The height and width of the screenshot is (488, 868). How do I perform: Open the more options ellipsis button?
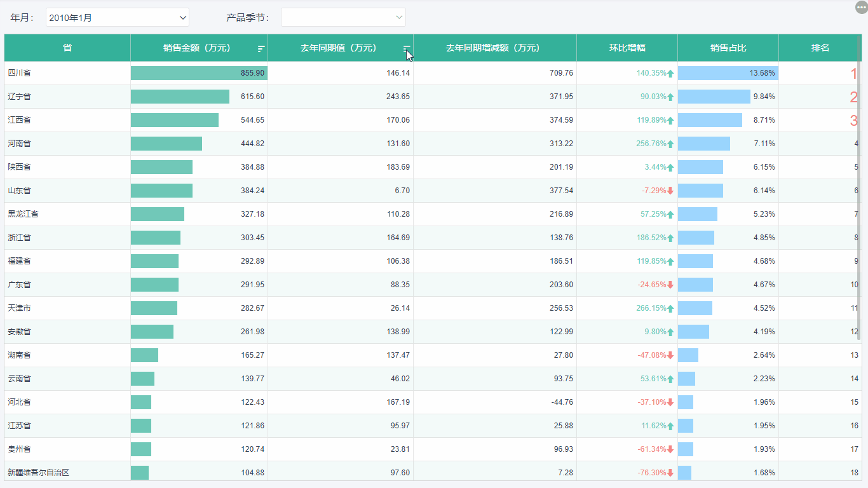click(861, 6)
